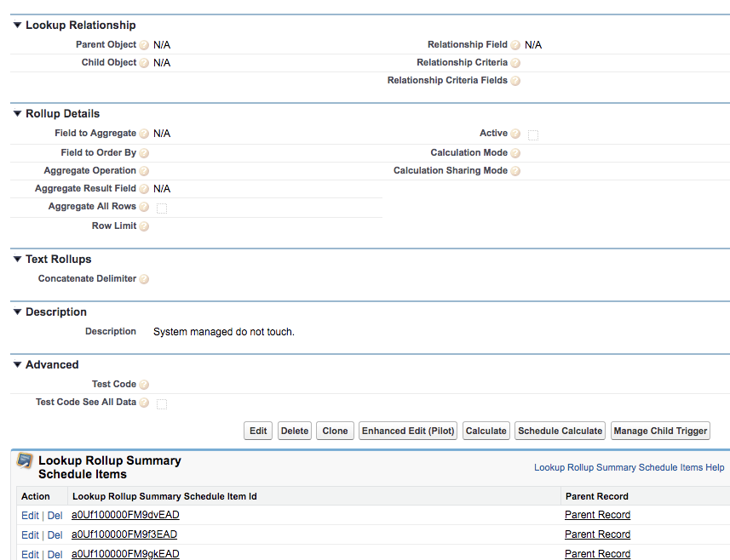Collapse the Lookup Relationship section
This screenshot has height=560, width=730.
16,25
